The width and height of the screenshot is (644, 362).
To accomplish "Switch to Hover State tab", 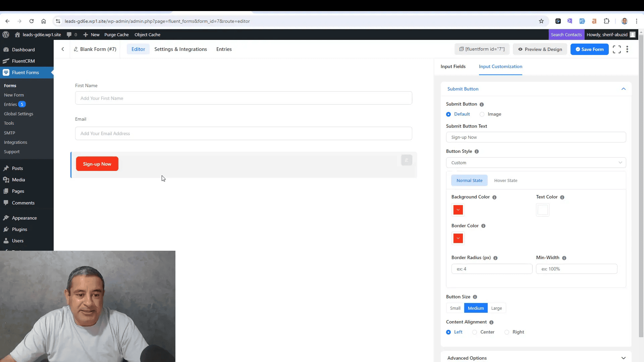I will pos(505,180).
